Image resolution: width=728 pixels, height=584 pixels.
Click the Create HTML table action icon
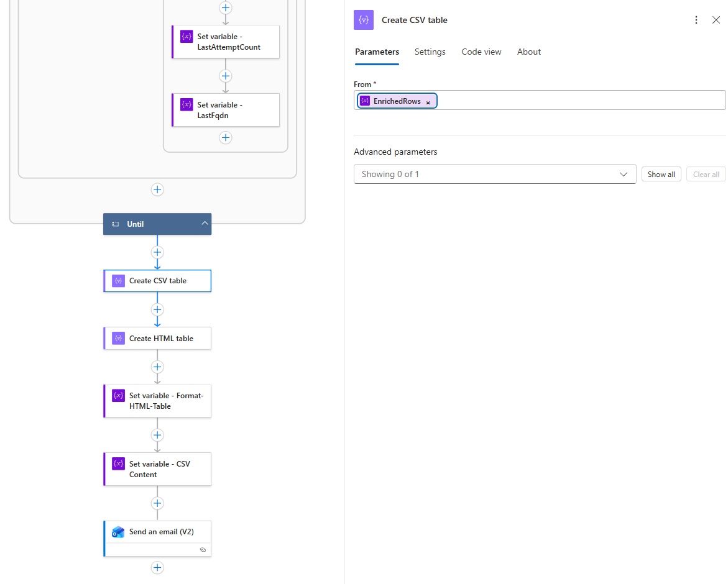pyautogui.click(x=118, y=339)
